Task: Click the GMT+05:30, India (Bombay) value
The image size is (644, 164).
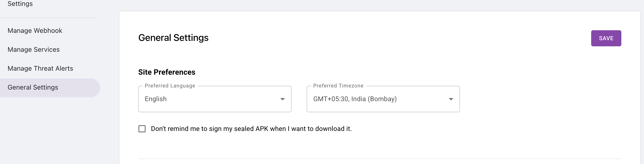Action: (x=355, y=99)
